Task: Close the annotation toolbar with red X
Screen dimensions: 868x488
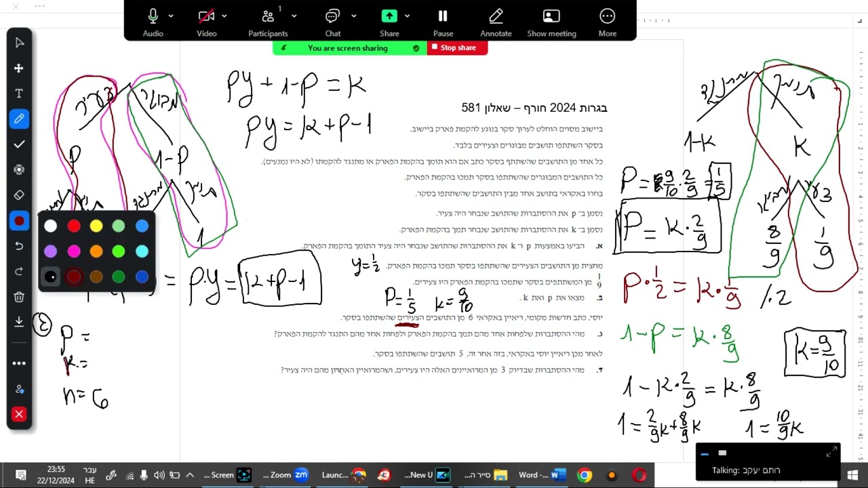Action: pos(19,414)
